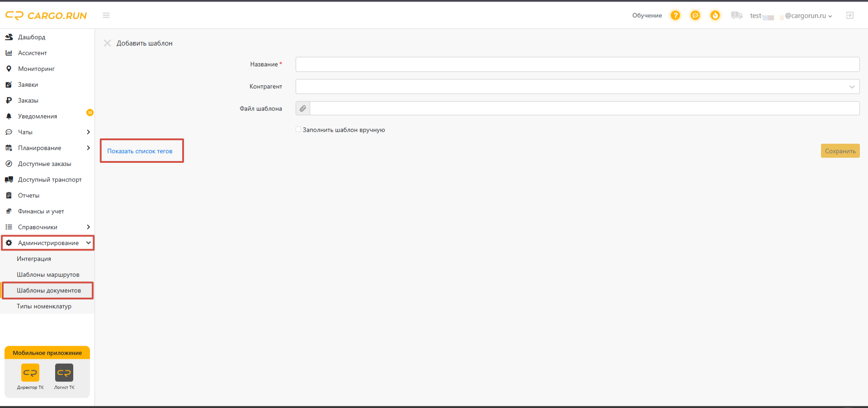868x408 pixels.
Task: Open the Логист ТК mobile app icon
Action: (x=64, y=373)
